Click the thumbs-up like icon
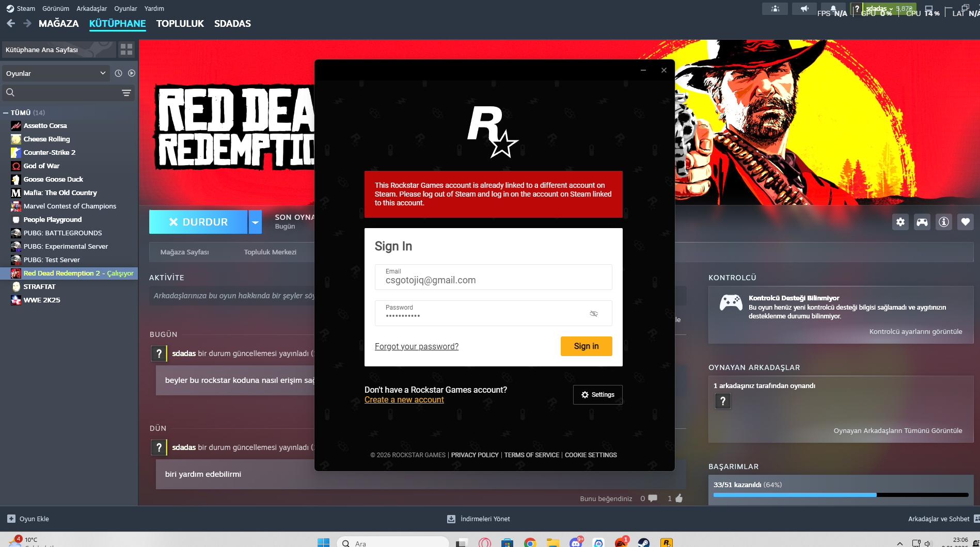980x547 pixels. pos(678,498)
